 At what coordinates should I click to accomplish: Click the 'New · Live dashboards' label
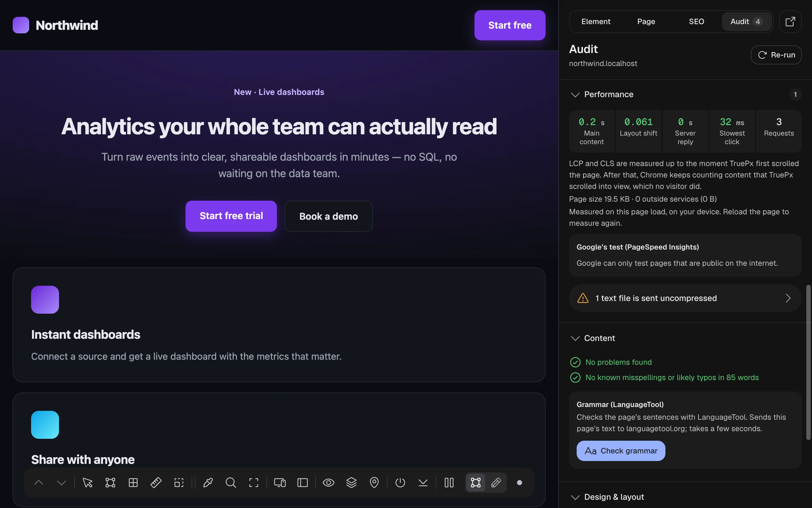click(x=279, y=92)
